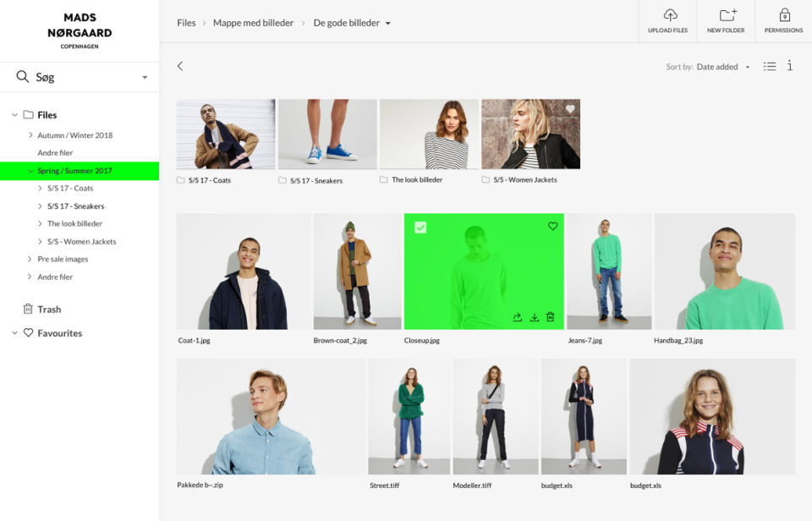Expand Pre sale images folder
The height and width of the screenshot is (521, 812).
pos(30,259)
